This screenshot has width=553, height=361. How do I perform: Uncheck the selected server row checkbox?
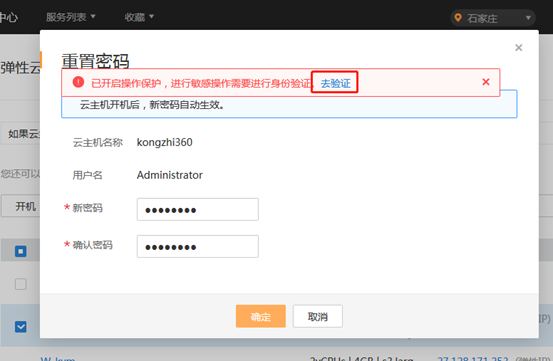click(20, 326)
